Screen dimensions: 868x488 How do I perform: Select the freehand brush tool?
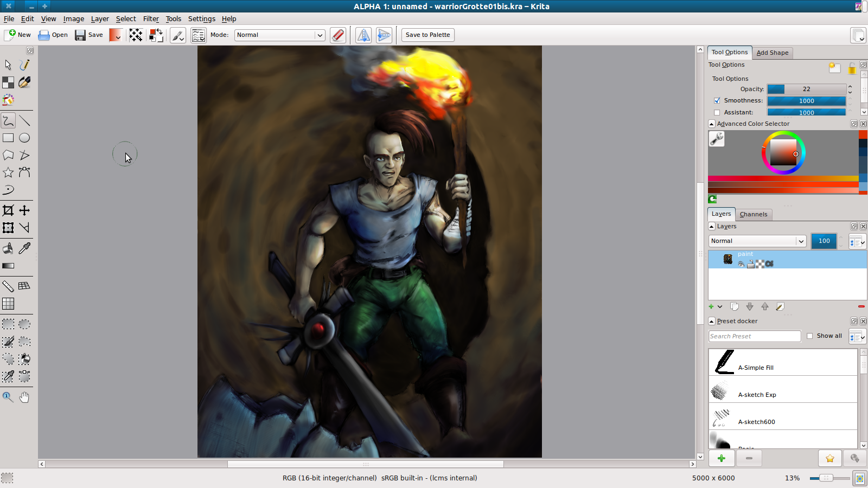click(x=8, y=120)
